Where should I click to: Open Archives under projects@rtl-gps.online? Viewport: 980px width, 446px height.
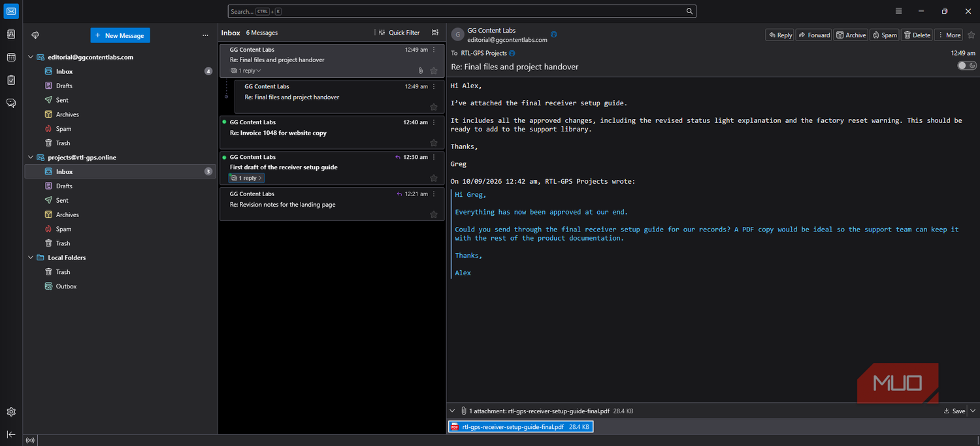click(x=120, y=214)
